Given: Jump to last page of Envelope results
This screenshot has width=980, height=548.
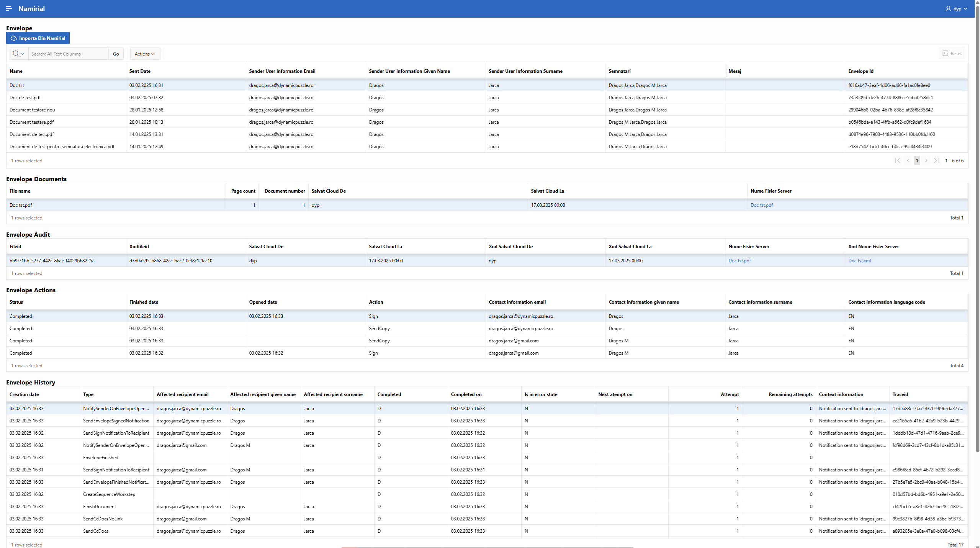Looking at the screenshot, I should [936, 160].
